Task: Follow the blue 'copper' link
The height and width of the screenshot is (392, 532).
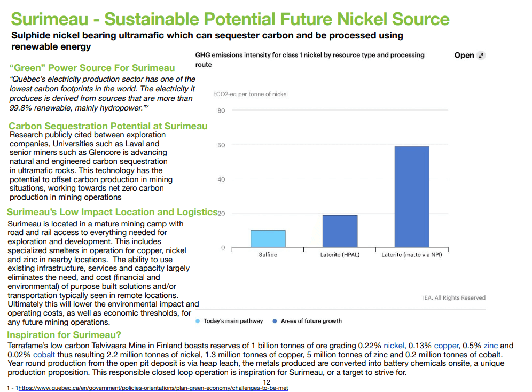Action: pyautogui.click(x=446, y=346)
